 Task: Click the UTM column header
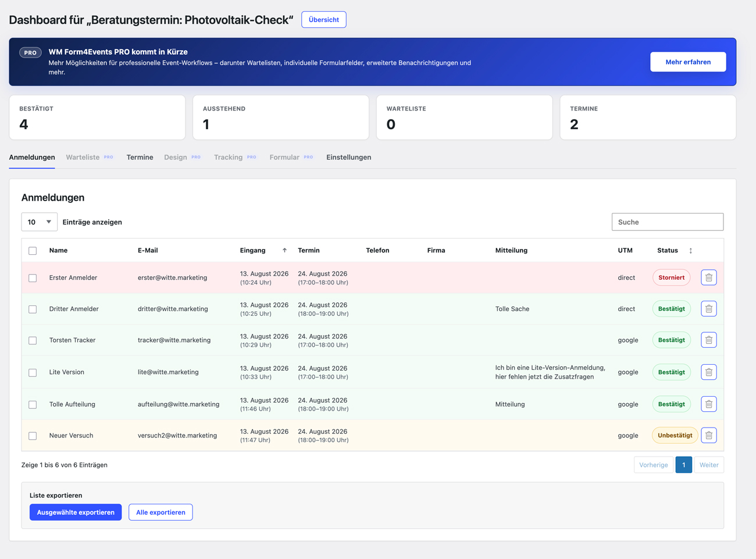[625, 250]
